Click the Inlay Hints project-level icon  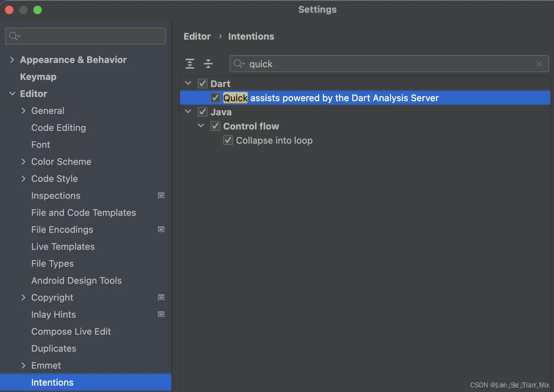[x=161, y=315]
